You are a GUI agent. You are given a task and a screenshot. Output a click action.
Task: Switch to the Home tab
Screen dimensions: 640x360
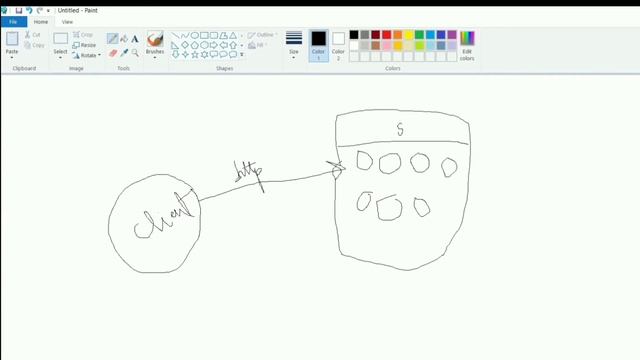click(41, 22)
